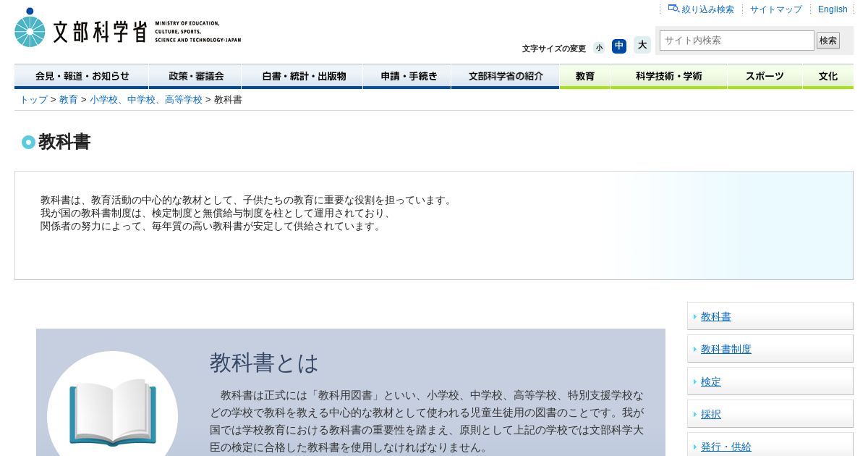
Task: Click the open book illustration
Action: (112, 411)
